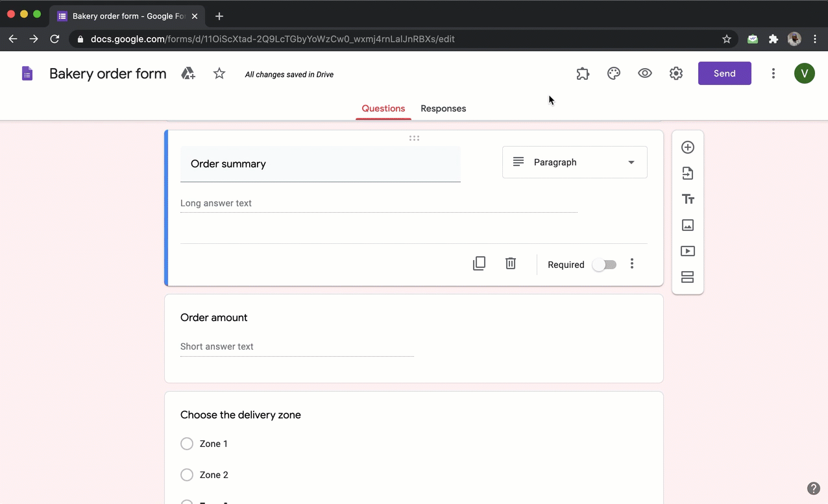Choose Zone 2 as the delivery zone

[187, 475]
